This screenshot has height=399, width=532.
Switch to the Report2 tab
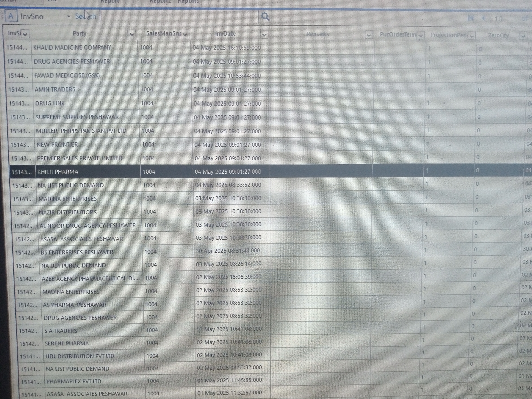coord(160,1)
